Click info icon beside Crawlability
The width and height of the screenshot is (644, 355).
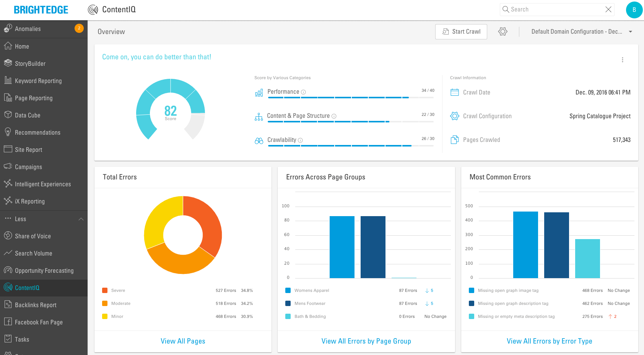(x=300, y=140)
